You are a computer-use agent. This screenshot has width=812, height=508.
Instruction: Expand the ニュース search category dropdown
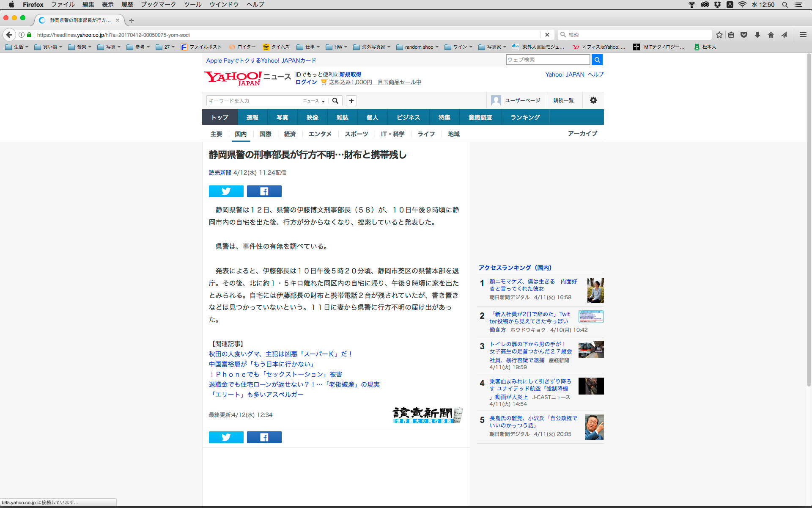[x=314, y=101]
